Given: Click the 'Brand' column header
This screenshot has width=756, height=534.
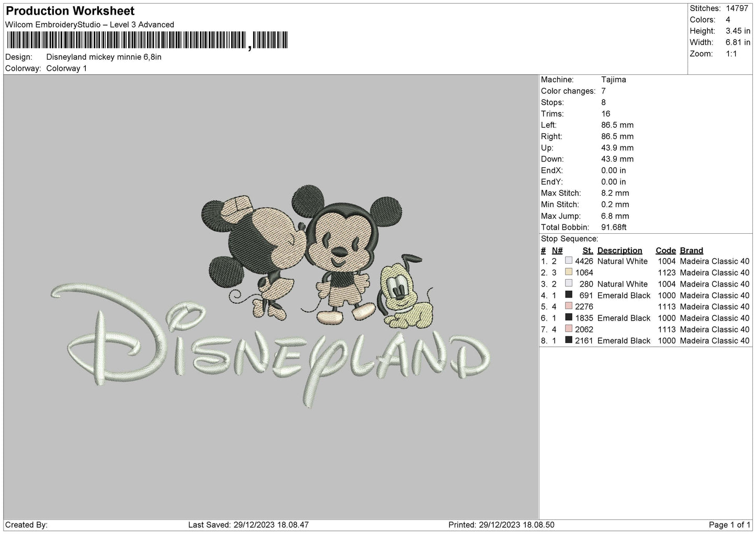Looking at the screenshot, I should click(692, 251).
